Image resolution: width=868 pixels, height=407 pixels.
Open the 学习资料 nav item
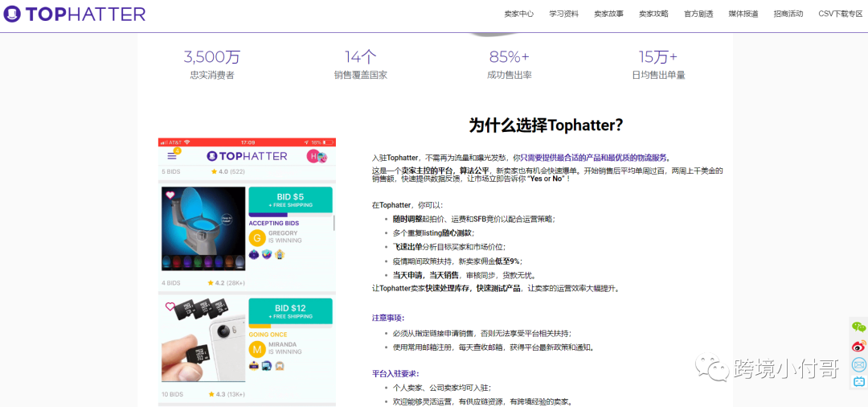click(563, 14)
